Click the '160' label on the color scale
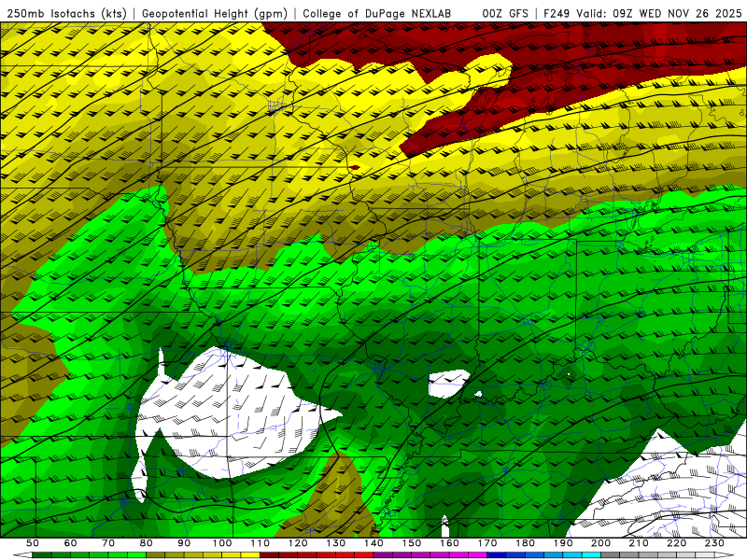 pos(449,543)
